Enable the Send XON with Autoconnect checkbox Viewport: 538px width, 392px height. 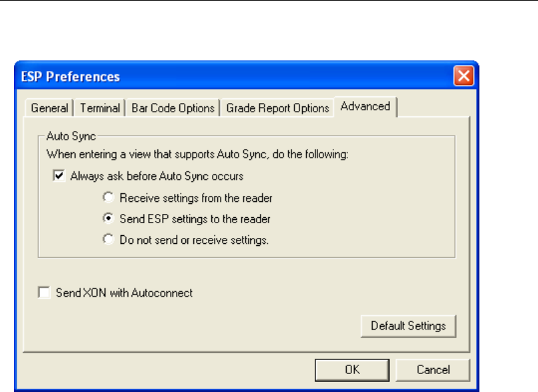click(x=45, y=292)
